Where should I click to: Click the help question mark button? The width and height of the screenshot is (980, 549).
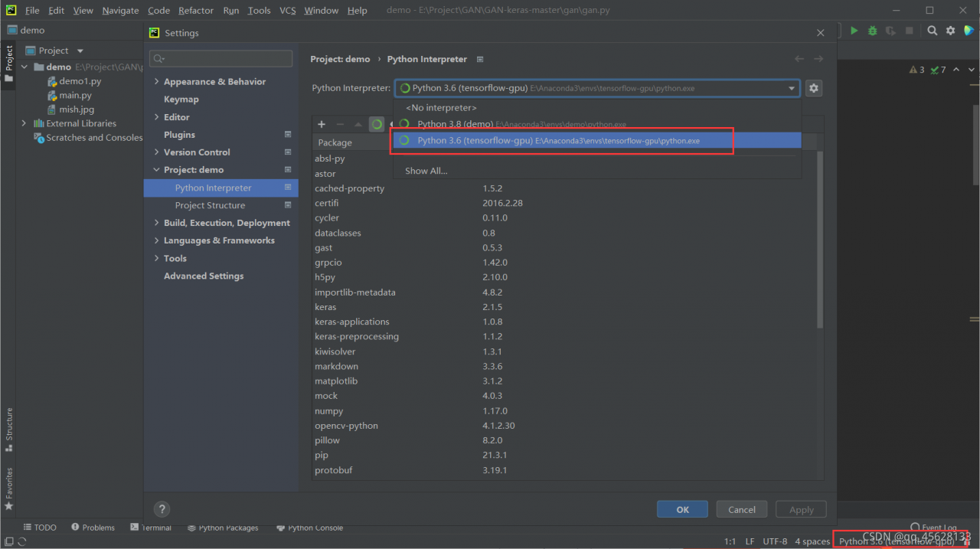click(x=162, y=509)
